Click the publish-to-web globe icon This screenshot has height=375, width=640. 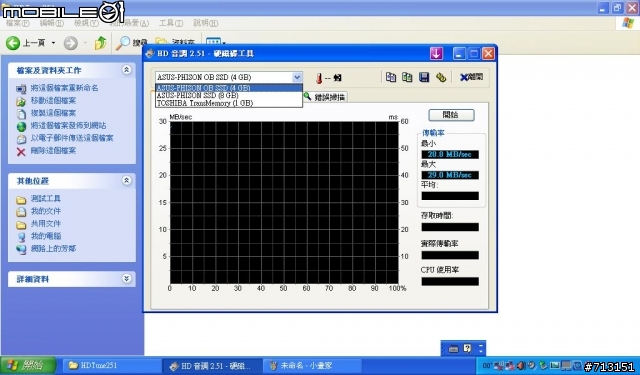(x=21, y=126)
